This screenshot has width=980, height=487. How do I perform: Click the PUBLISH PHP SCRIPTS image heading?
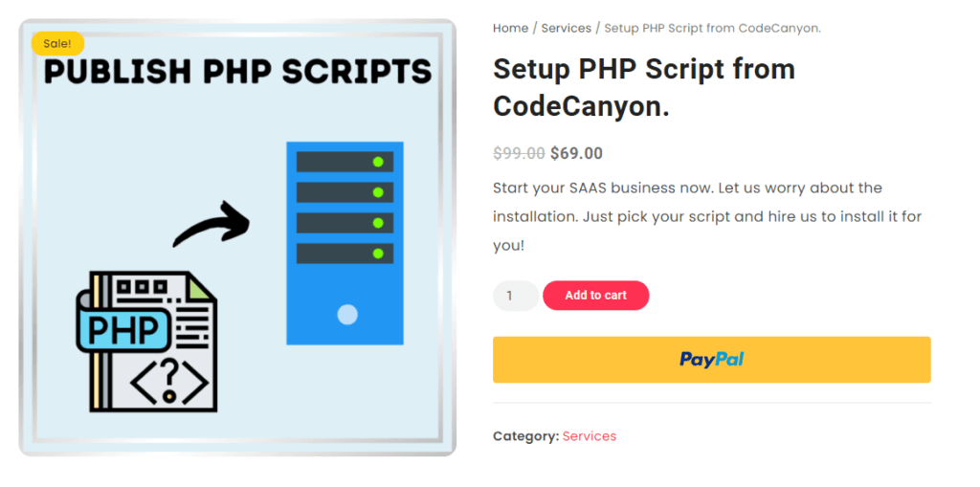point(237,72)
